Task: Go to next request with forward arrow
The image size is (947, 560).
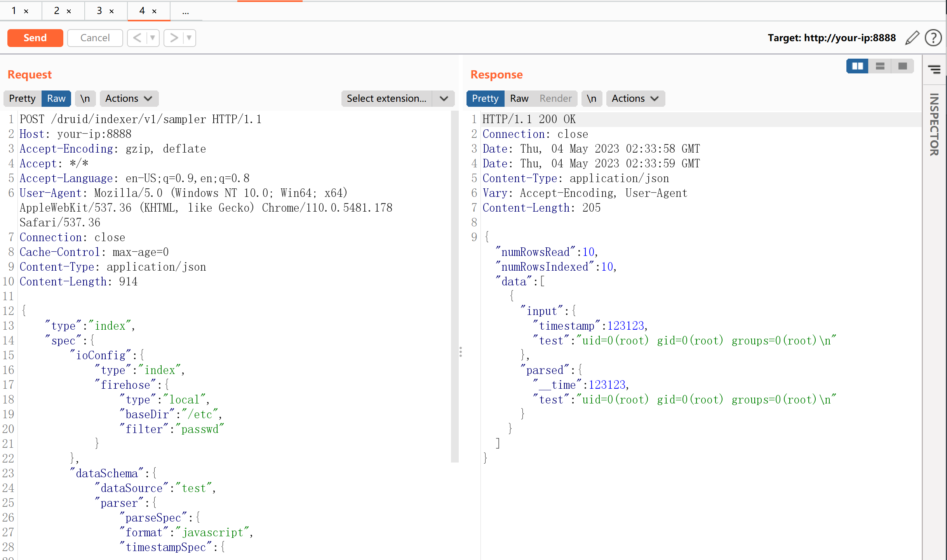Action: point(174,38)
